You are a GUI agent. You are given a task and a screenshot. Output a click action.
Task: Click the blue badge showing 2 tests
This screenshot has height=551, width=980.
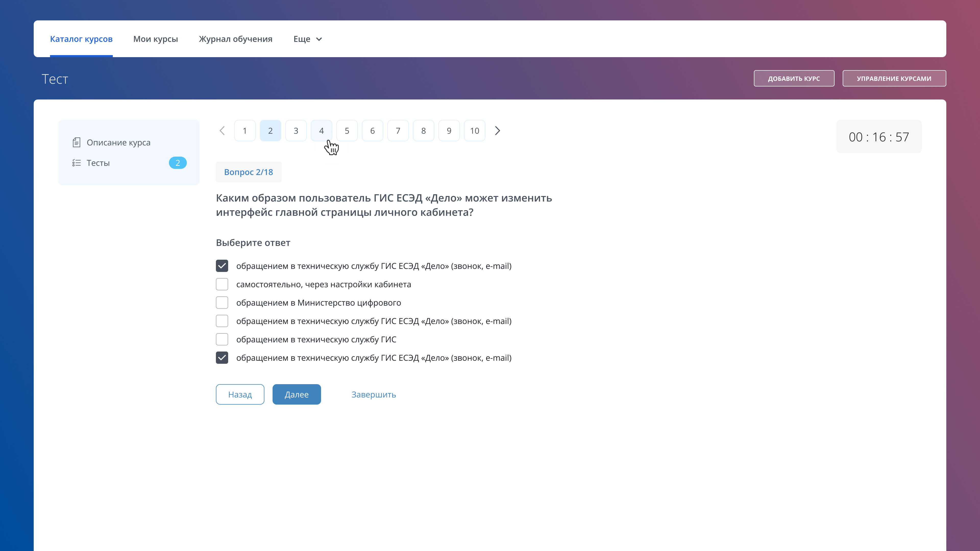[178, 163]
